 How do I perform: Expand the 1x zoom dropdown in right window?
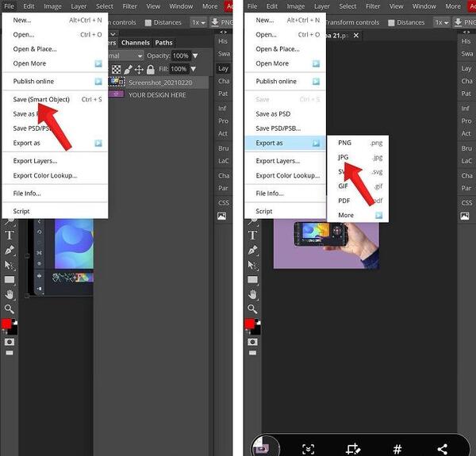(x=442, y=23)
